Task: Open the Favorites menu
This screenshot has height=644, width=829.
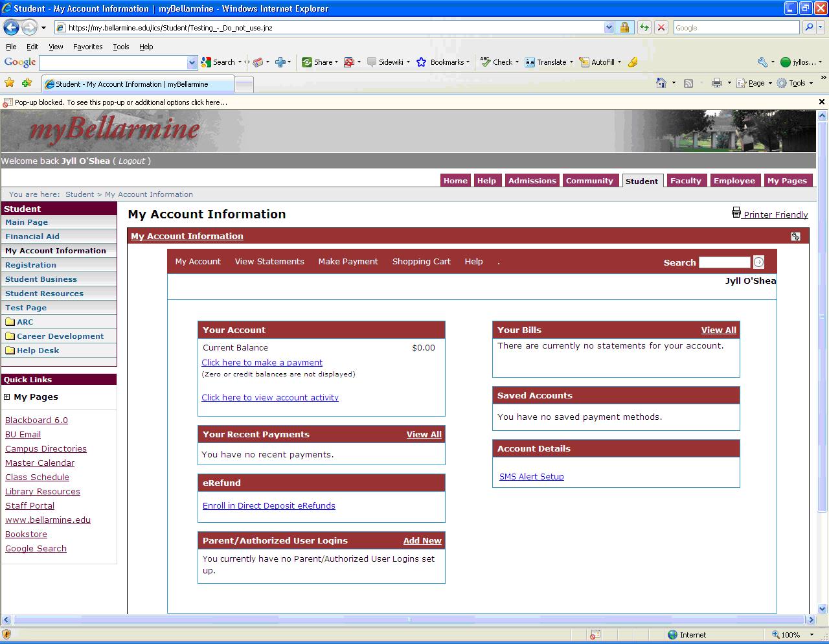Action: [x=87, y=47]
